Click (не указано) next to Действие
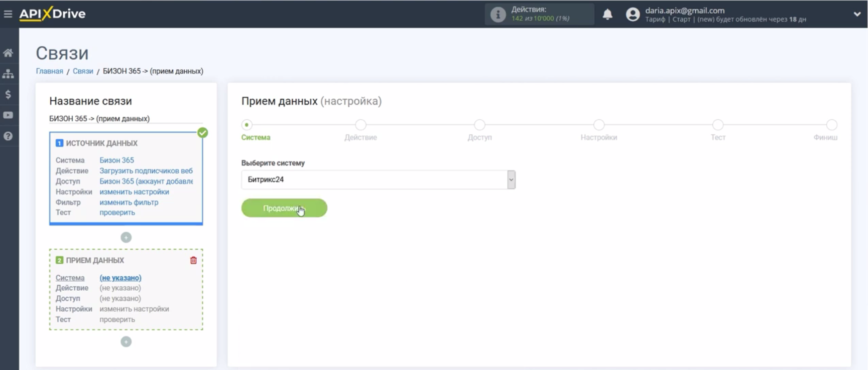The image size is (868, 370). click(x=120, y=288)
